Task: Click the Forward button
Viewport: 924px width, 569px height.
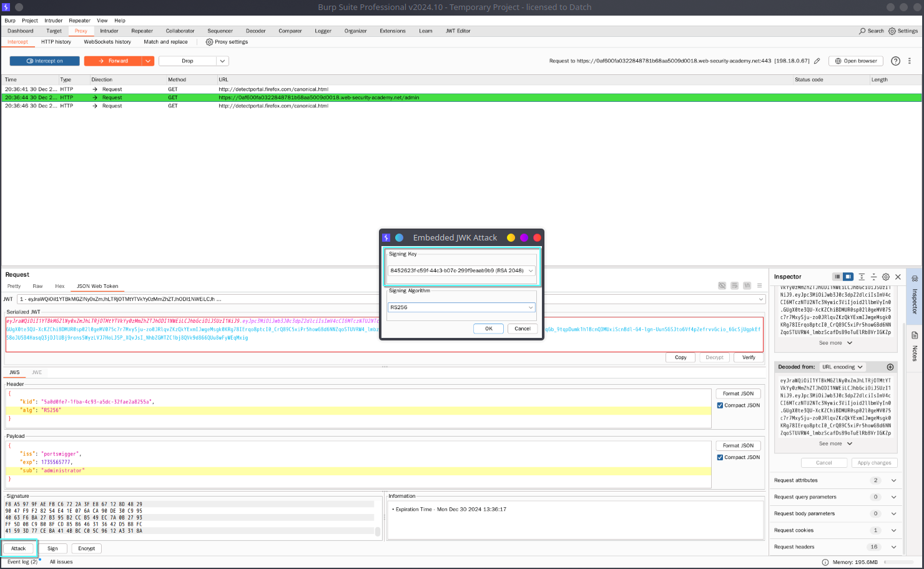Action: (113, 61)
